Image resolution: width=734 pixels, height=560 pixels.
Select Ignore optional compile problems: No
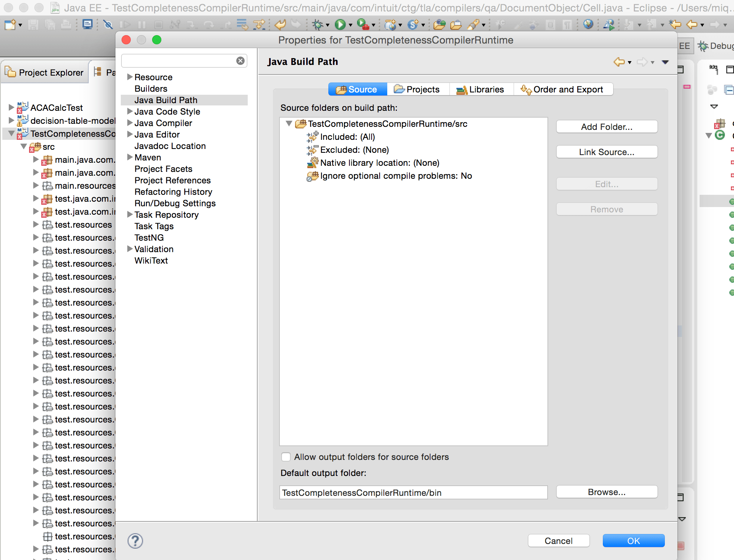click(x=396, y=176)
